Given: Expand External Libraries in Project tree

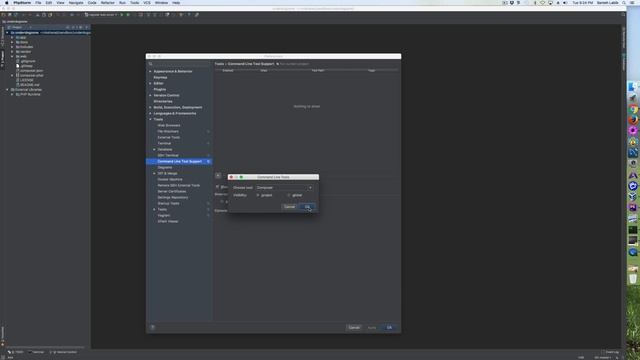Looking at the screenshot, I should click(7, 89).
